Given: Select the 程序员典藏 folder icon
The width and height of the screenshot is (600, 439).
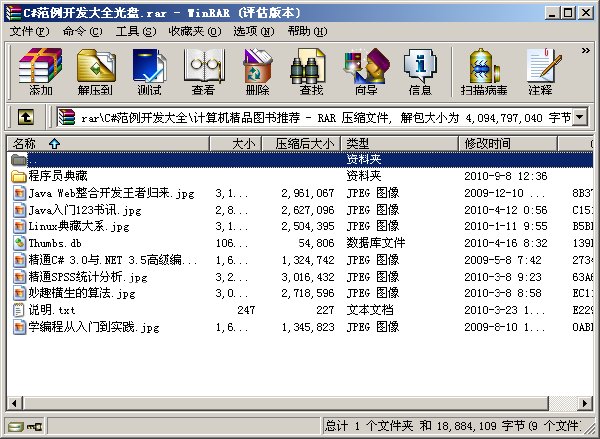Looking at the screenshot, I should click(x=19, y=176).
